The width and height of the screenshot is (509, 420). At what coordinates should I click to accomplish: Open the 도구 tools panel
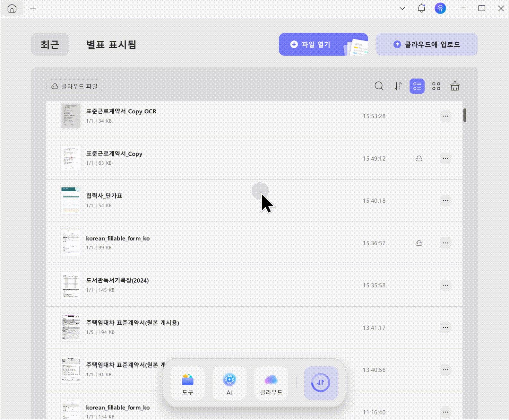pyautogui.click(x=187, y=383)
